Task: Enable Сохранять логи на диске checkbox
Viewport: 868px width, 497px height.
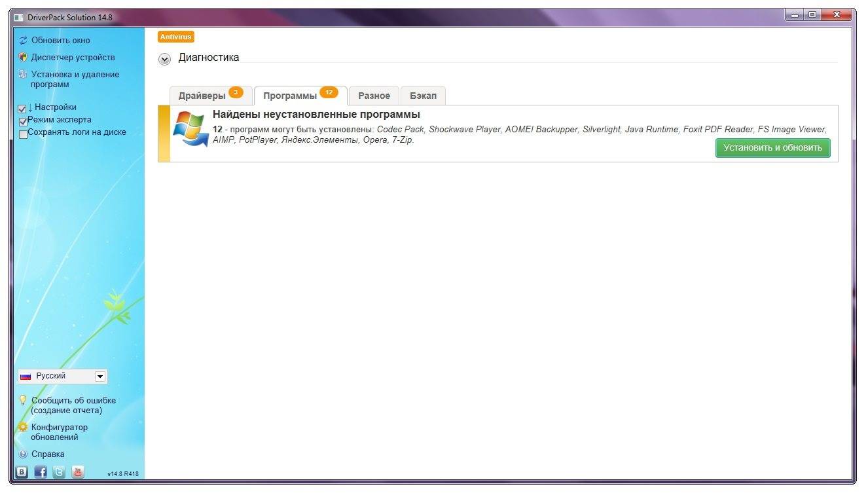Action: (23, 134)
